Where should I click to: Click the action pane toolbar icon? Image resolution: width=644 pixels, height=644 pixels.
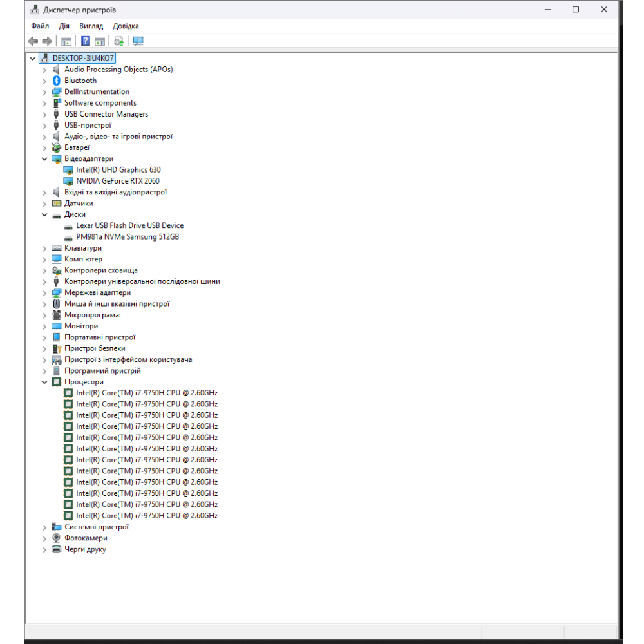pos(100,41)
